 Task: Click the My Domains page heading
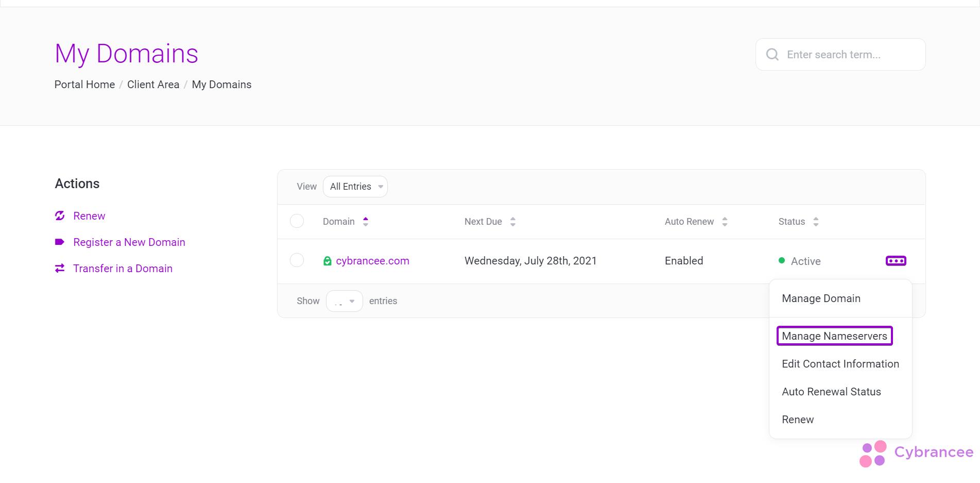[126, 54]
